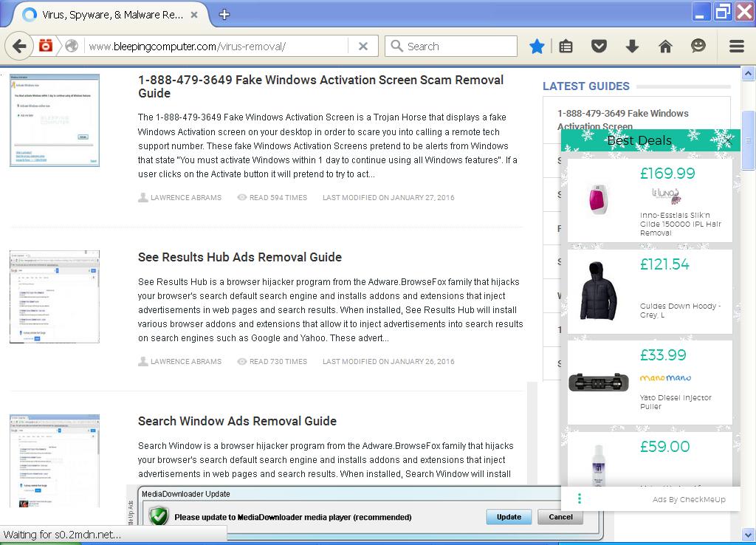Click the "READ 594 TIMES" text
The image size is (756, 545).
pyautogui.click(x=278, y=197)
